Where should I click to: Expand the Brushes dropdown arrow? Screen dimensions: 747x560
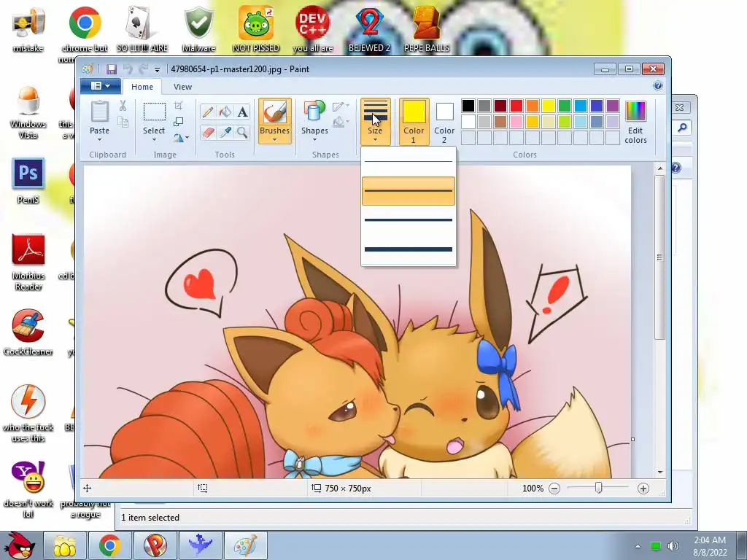[x=274, y=139]
